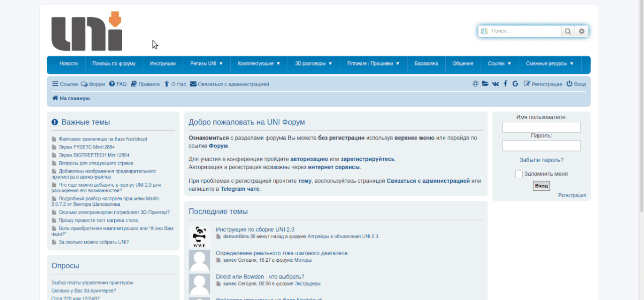Open the Вопросы для следующего стрима topic
The width and height of the screenshot is (644, 300).
coord(96,163)
